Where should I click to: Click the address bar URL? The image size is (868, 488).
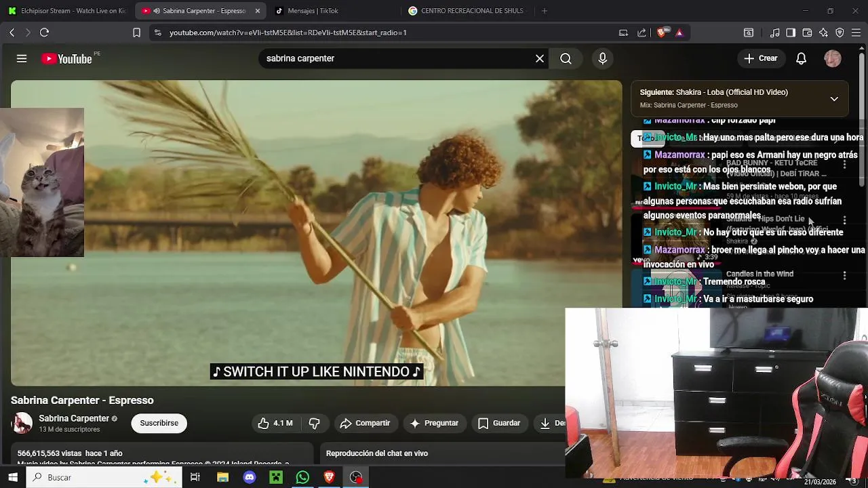[x=288, y=33]
